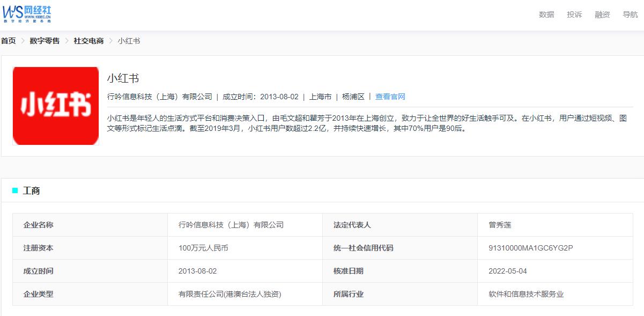Click the 所属行业 value 软件和信息技术服务业
Viewport: 644px width, 316px height.
(525, 294)
